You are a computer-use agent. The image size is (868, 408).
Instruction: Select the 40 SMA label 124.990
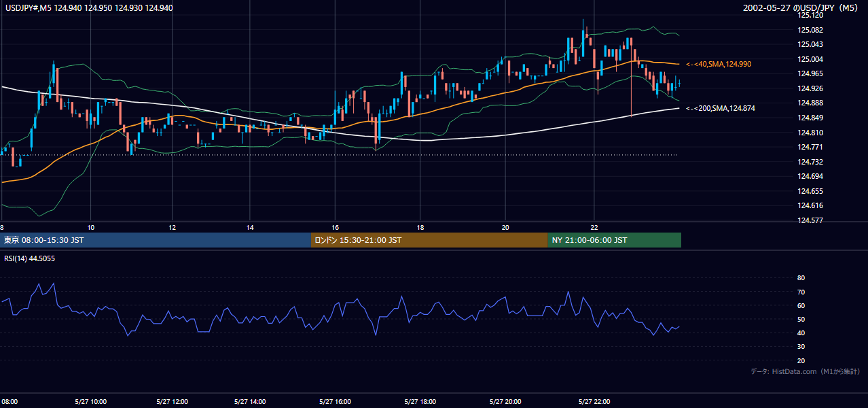coord(719,64)
